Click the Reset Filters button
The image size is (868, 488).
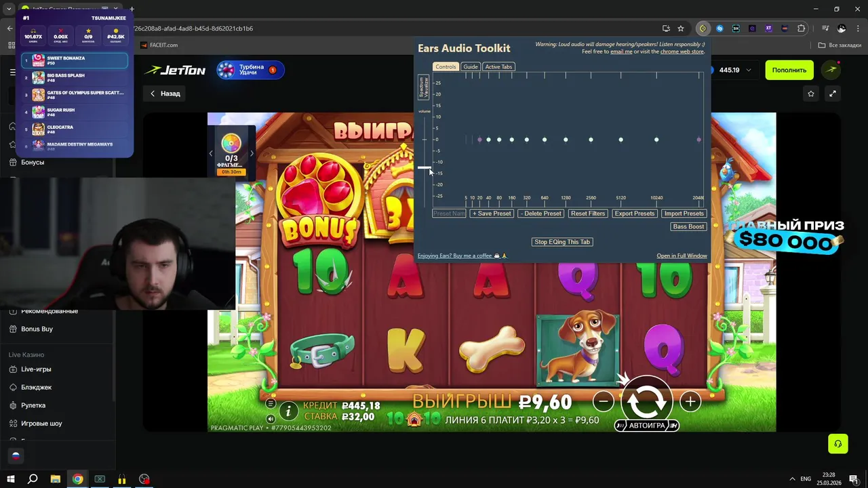pyautogui.click(x=588, y=213)
